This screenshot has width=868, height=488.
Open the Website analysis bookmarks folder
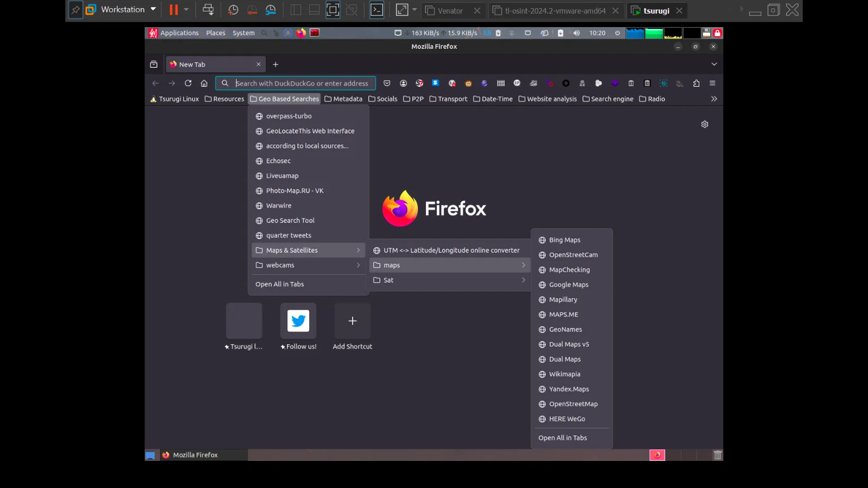click(x=547, y=99)
